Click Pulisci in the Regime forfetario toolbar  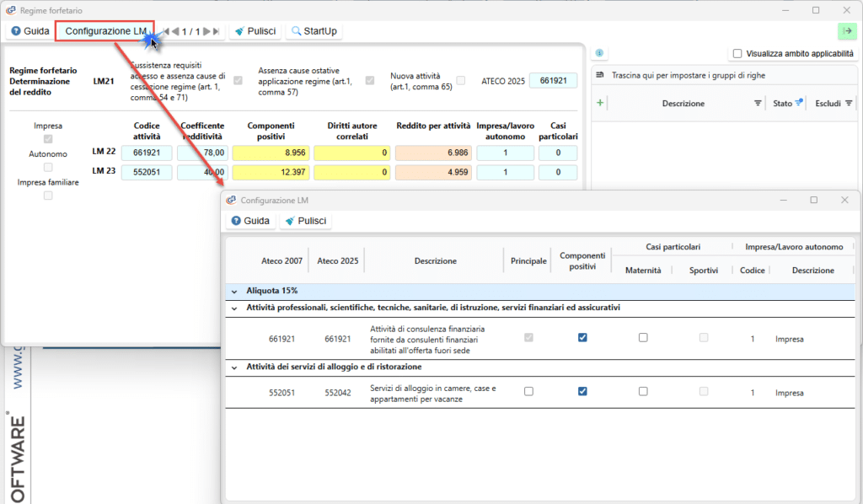255,31
